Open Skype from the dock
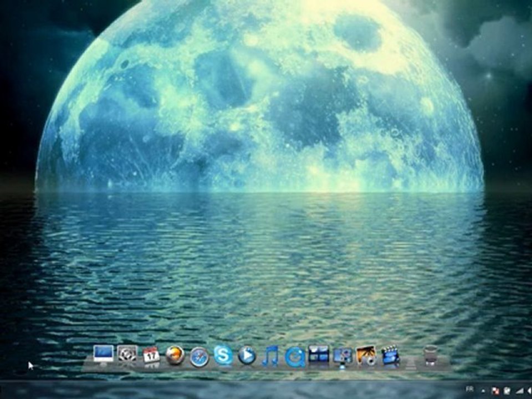This screenshot has height=399, width=532. pos(223,356)
